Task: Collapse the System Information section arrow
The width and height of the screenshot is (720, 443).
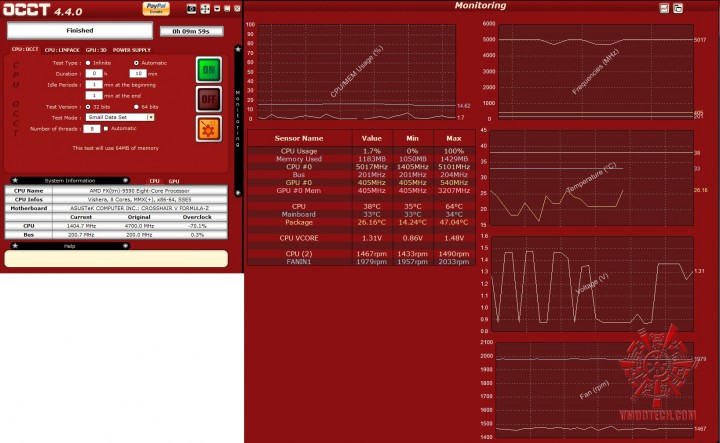Action: [125, 180]
